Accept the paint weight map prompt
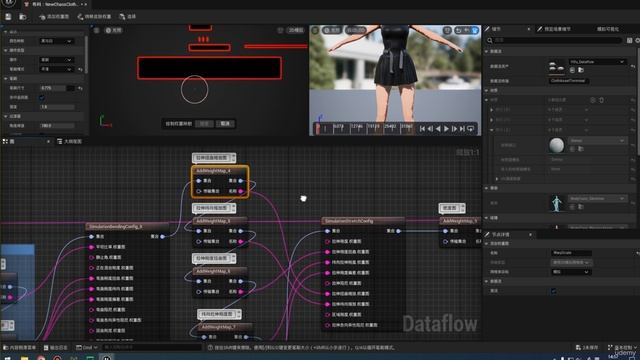 pyautogui.click(x=204, y=124)
